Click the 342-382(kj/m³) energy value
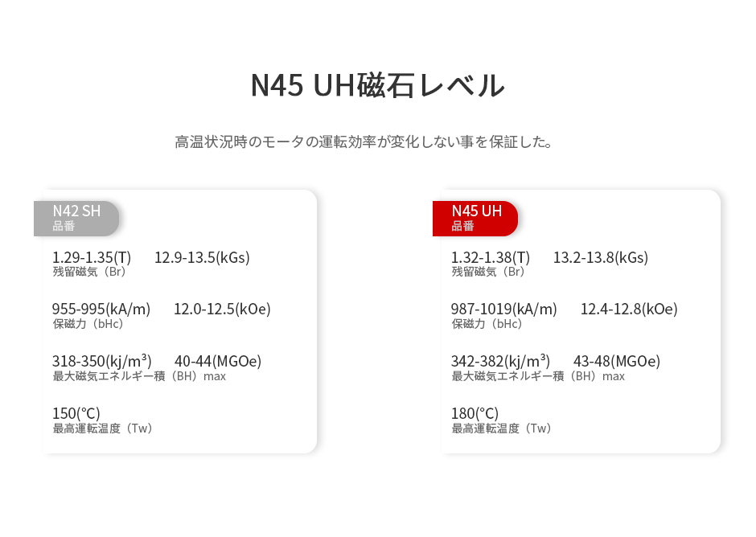The image size is (756, 537). click(x=500, y=361)
